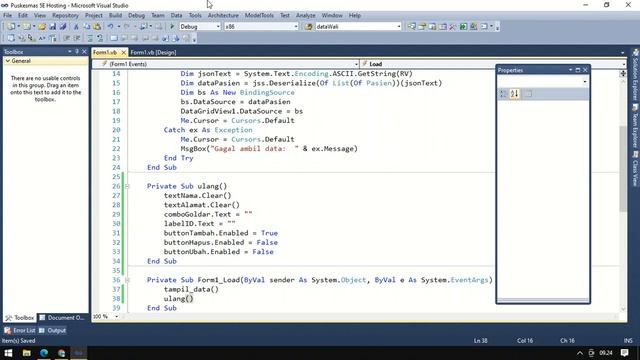Open notification center in system tray
This screenshot has height=360, width=640.
(x=624, y=353)
